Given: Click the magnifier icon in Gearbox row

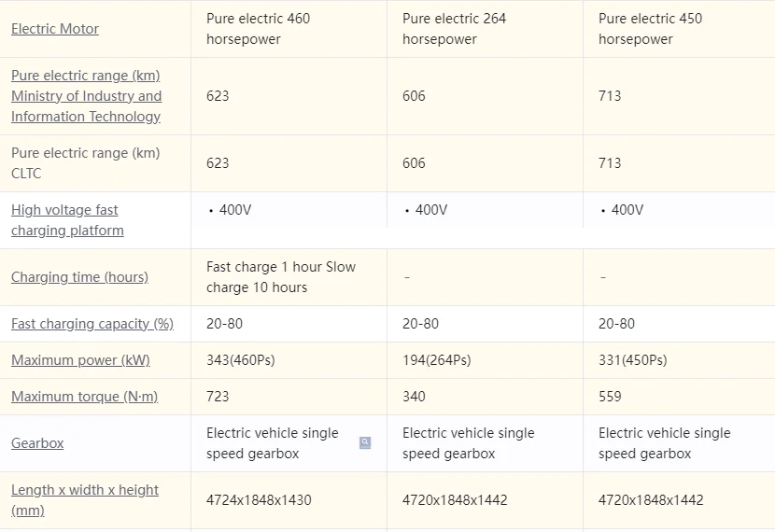Looking at the screenshot, I should (x=365, y=443).
